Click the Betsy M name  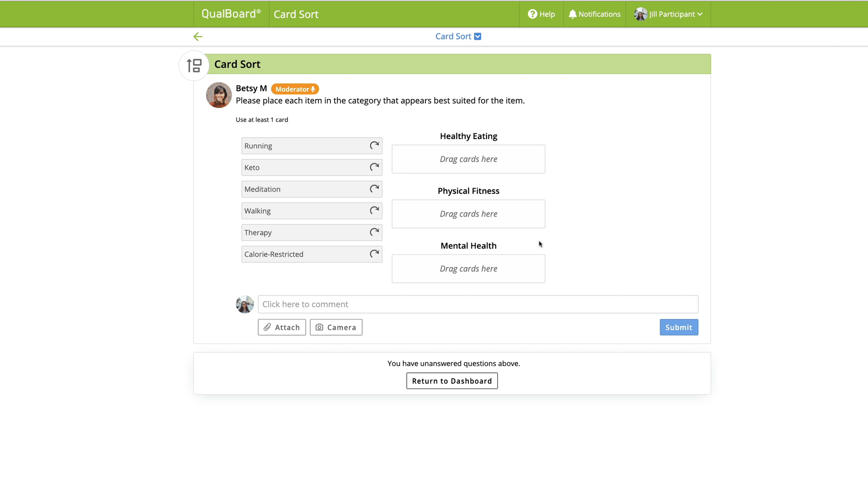pos(251,89)
